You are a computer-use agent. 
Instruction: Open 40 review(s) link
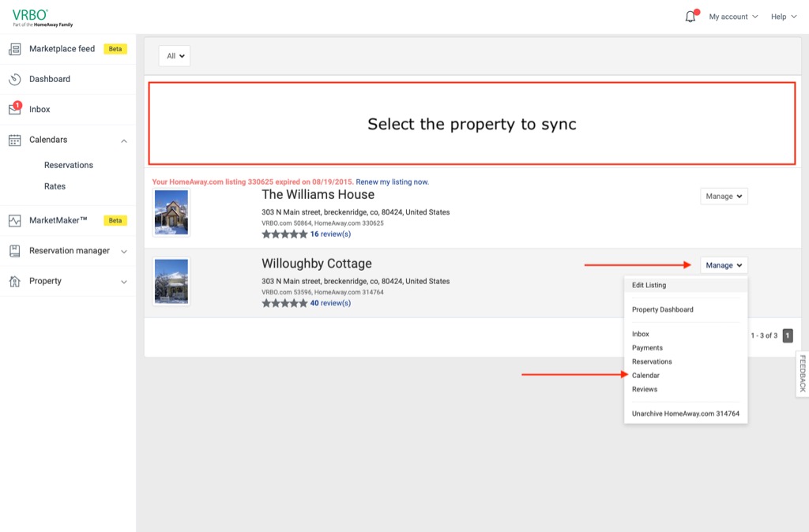click(330, 303)
